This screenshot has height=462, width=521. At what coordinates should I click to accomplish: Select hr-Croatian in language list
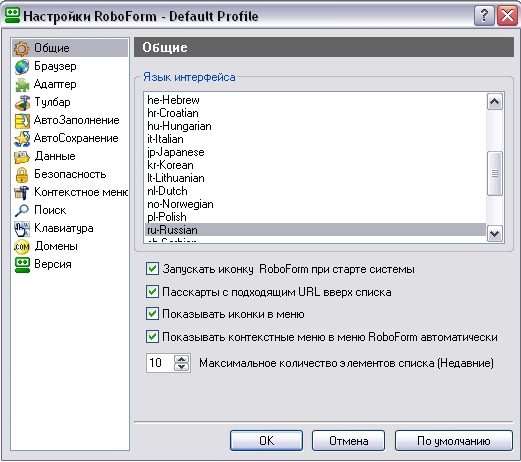click(315, 113)
